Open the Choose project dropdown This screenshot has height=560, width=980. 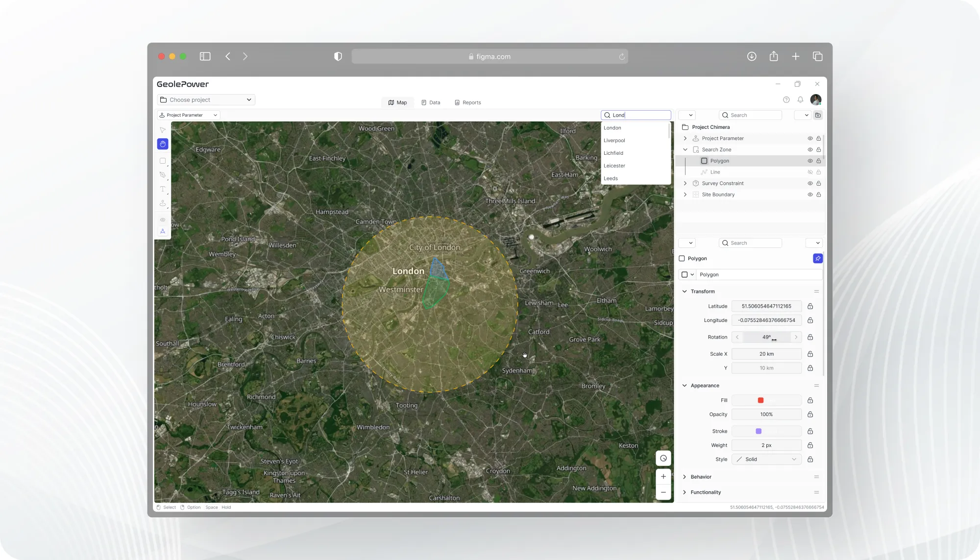pyautogui.click(x=206, y=100)
